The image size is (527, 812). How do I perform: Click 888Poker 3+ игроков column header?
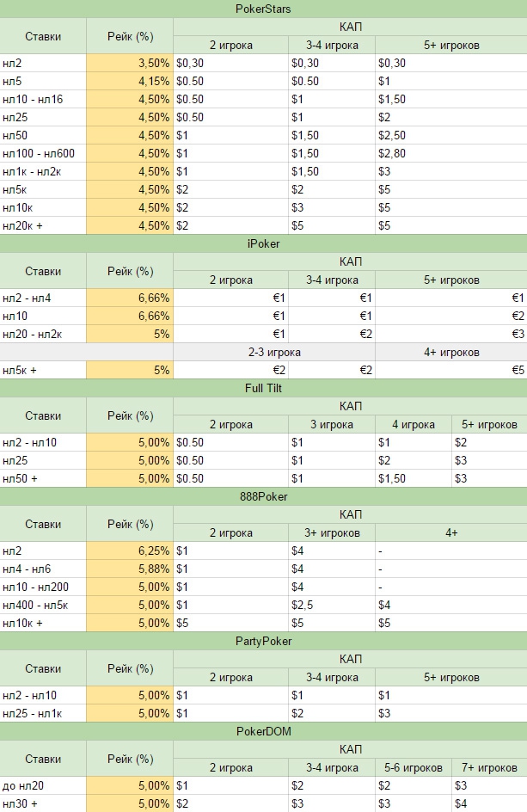[x=332, y=533]
